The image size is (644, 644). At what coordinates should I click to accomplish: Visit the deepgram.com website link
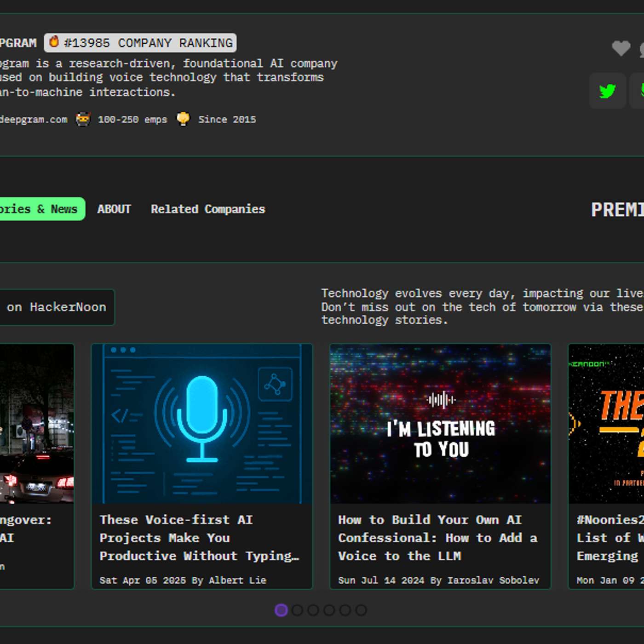(x=32, y=119)
